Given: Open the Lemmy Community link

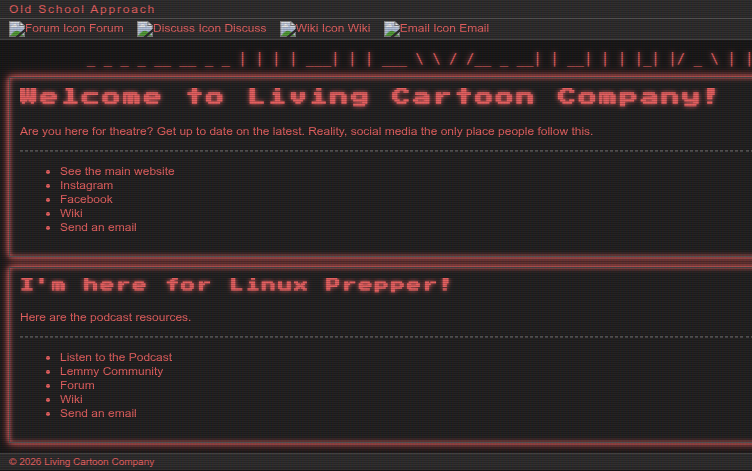Looking at the screenshot, I should (x=111, y=371).
